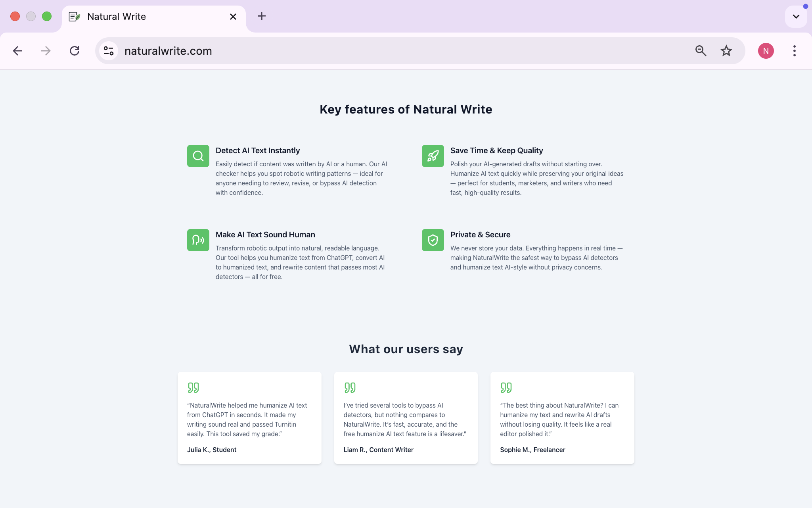Click the quote icon on Sophie M.'s testimonial

[506, 388]
